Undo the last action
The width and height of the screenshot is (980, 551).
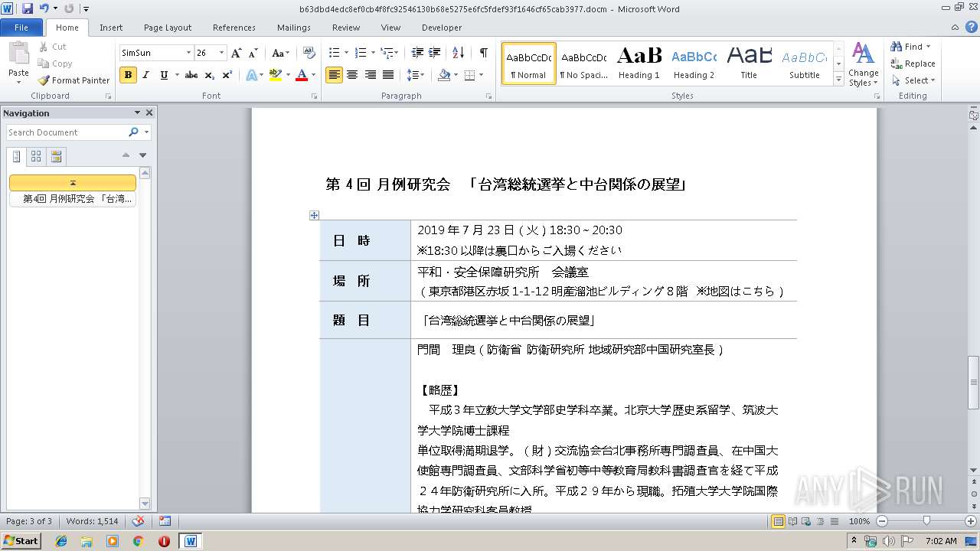[x=44, y=8]
